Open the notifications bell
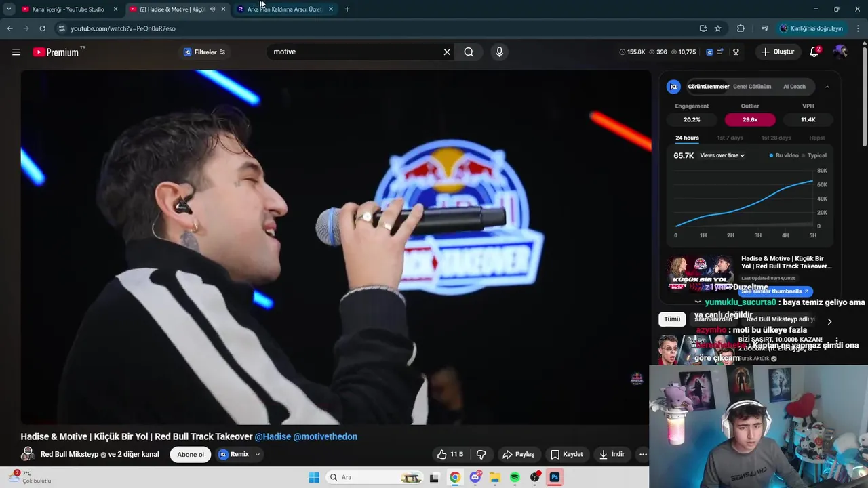The image size is (868, 488). click(x=814, y=52)
